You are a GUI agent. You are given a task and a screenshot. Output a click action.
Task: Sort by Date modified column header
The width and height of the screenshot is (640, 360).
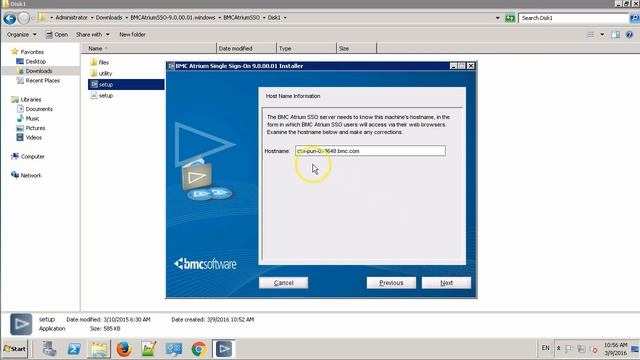[246, 48]
